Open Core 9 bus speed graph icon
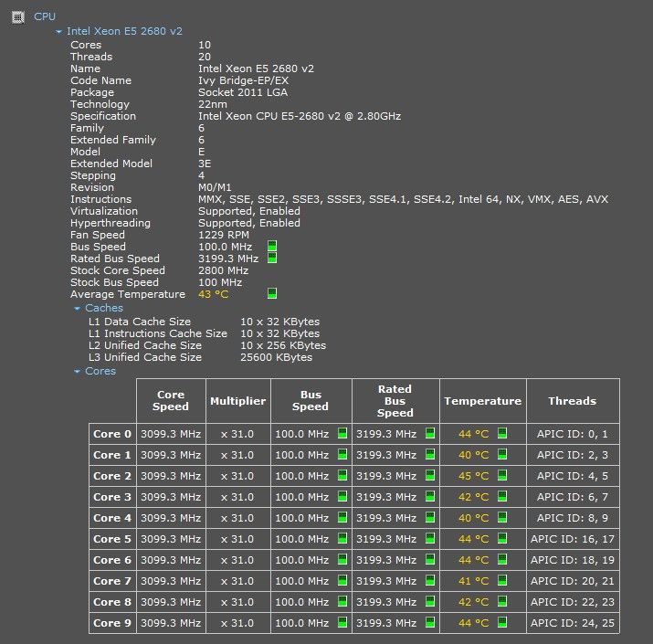 tap(342, 622)
